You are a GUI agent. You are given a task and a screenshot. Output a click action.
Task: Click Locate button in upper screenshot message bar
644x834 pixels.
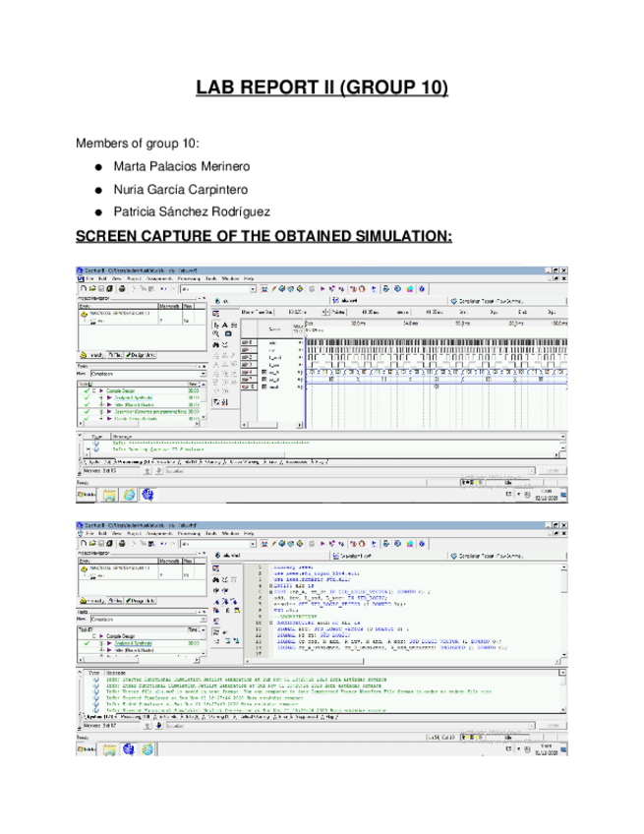point(553,471)
